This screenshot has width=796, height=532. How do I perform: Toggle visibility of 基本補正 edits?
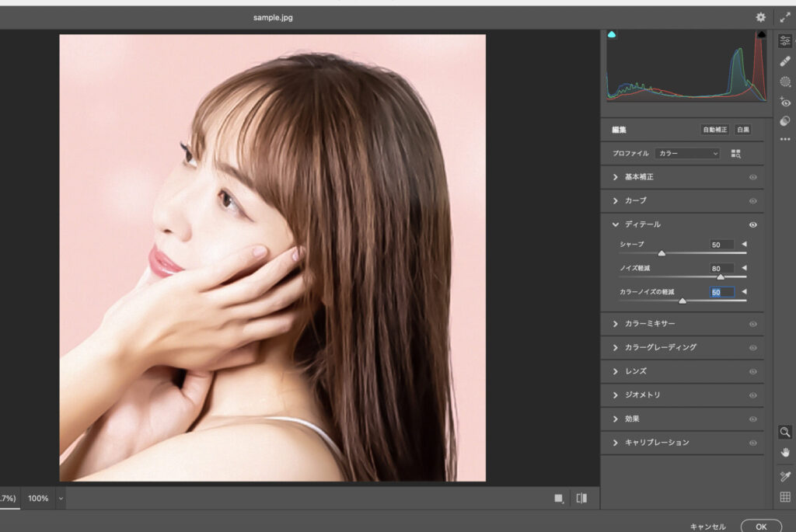coord(752,177)
